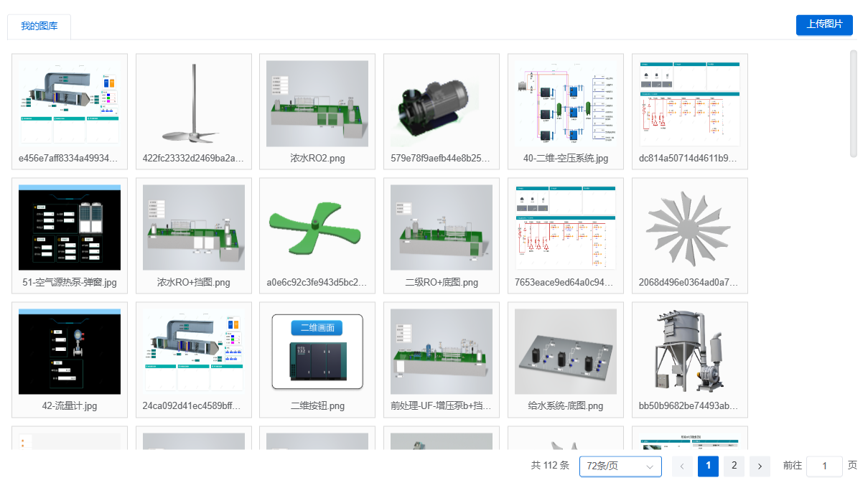868x493 pixels.
Task: Open the 二级RO+底图.png thumbnail
Action: 442,227
